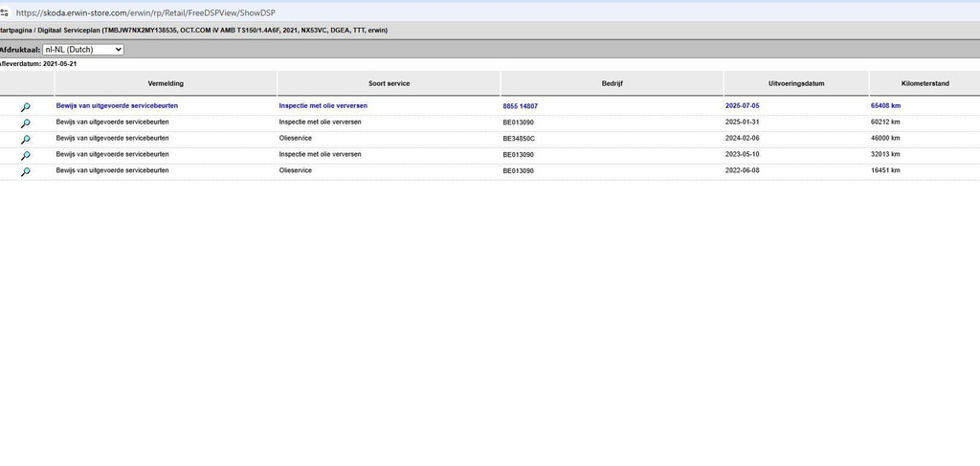The image size is (980, 466).
Task: Click site information icon in address bar
Action: coord(5,11)
